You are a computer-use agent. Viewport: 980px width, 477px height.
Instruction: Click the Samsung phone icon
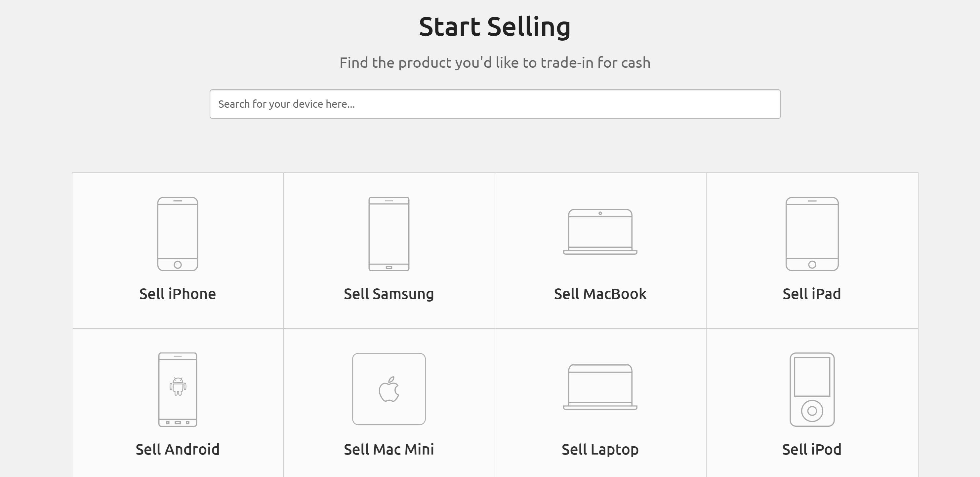click(389, 234)
